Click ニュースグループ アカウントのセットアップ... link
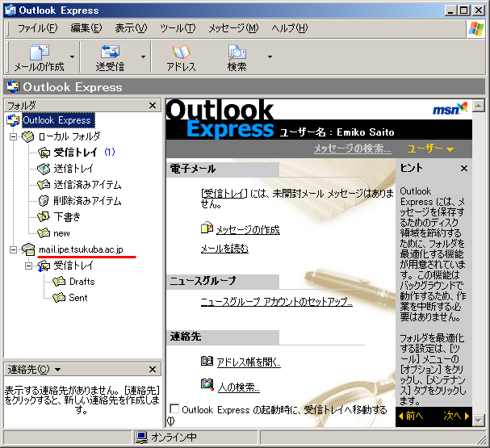This screenshot has height=448, width=490. tap(277, 302)
